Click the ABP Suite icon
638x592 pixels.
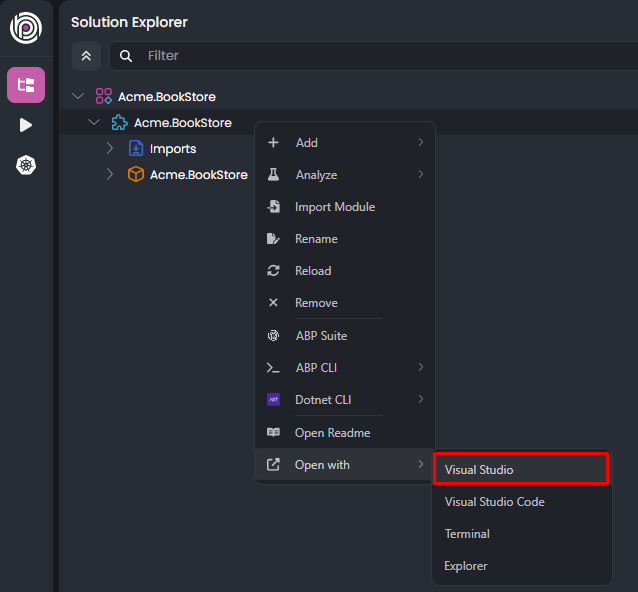pyautogui.click(x=273, y=336)
